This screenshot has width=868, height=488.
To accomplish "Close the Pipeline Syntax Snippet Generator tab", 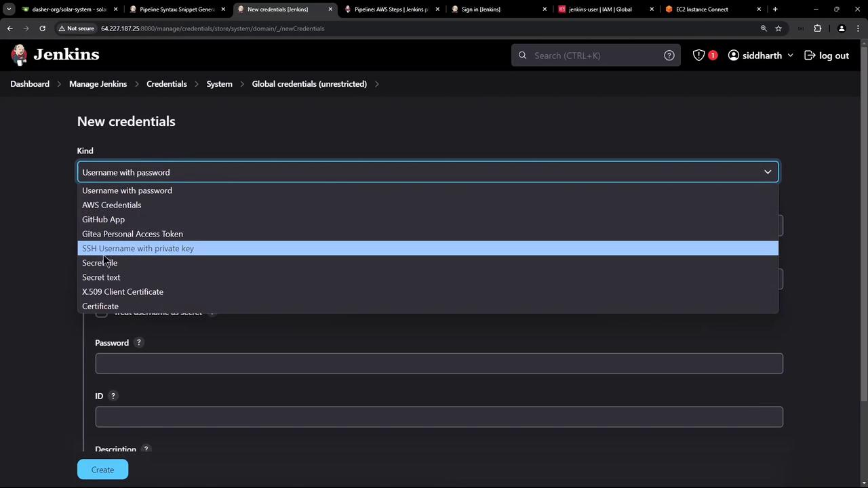I will pyautogui.click(x=223, y=9).
